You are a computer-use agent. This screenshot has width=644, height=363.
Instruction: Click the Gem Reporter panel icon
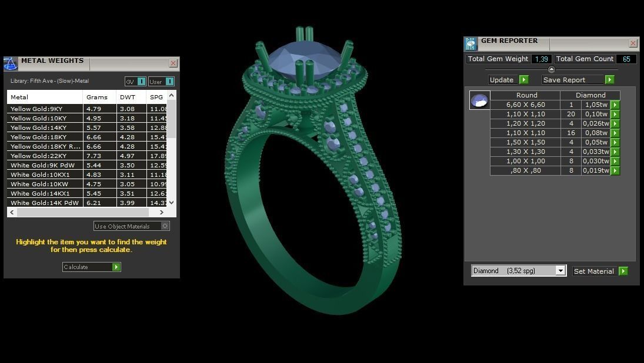click(x=471, y=43)
